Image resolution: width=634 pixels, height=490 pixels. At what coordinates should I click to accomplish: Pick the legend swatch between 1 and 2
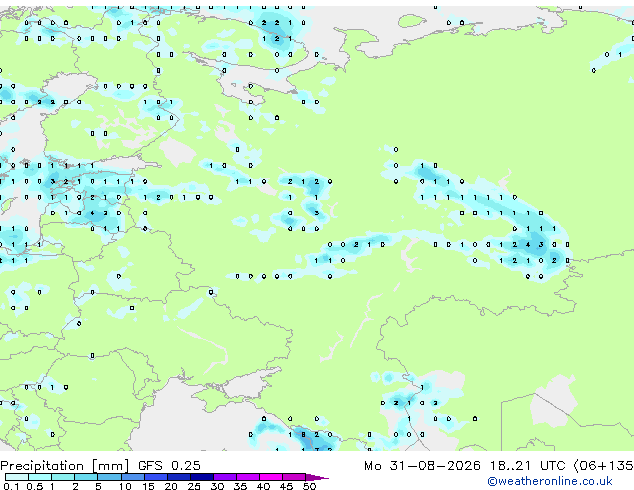coord(63,477)
